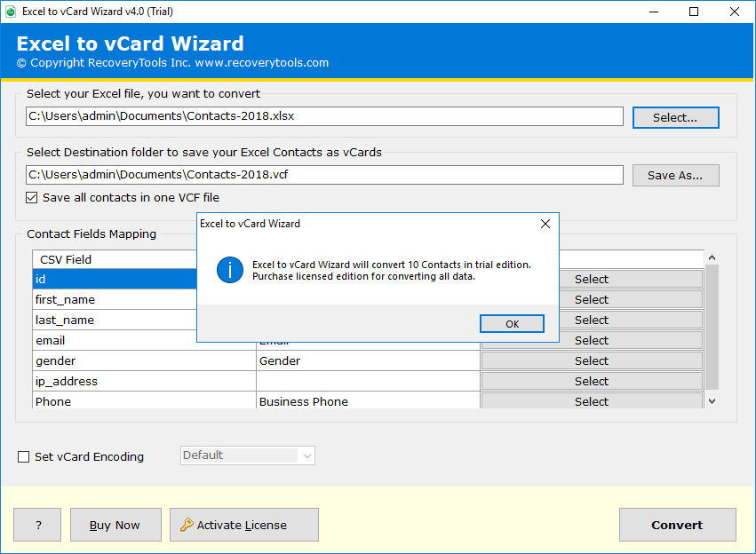756x554 pixels.
Task: Select the id CSV field row
Action: tap(115, 279)
